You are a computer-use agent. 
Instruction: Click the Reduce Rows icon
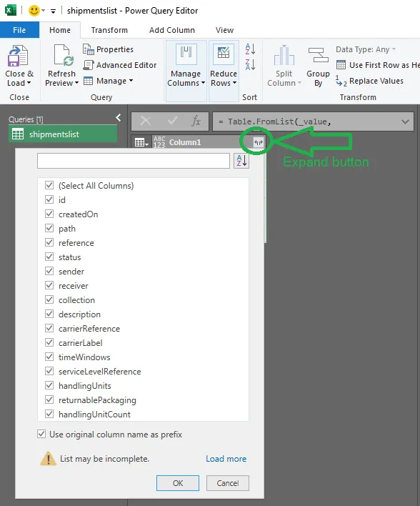pyautogui.click(x=224, y=54)
